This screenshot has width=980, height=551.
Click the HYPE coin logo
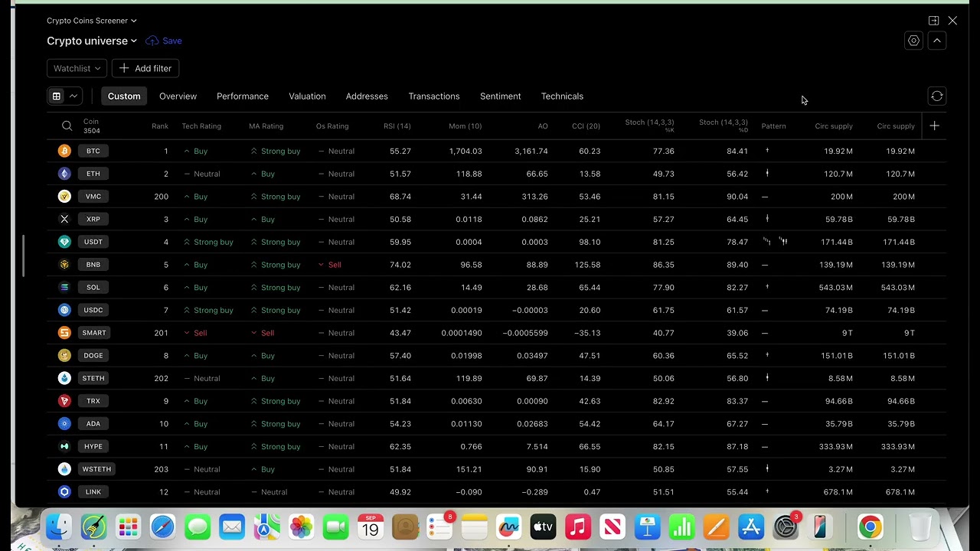click(64, 446)
